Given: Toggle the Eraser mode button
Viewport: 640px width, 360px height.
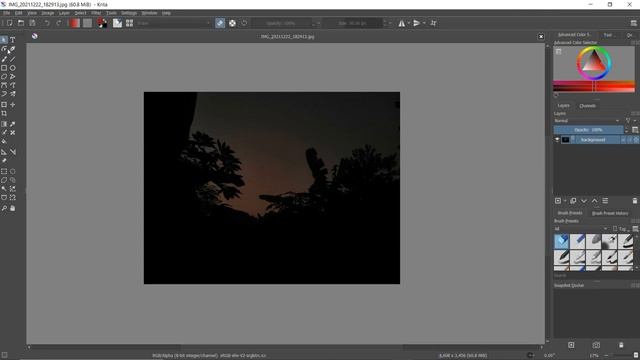Looking at the screenshot, I should coord(220,23).
